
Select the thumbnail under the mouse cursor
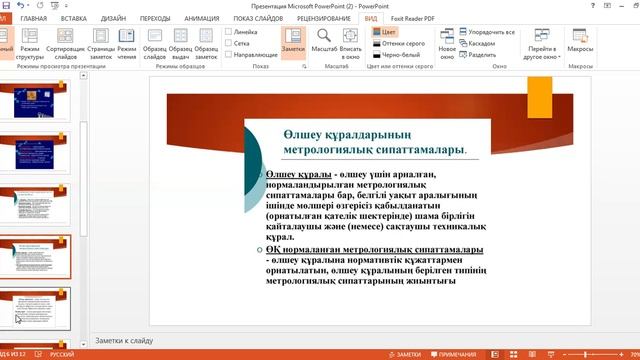click(x=35, y=309)
